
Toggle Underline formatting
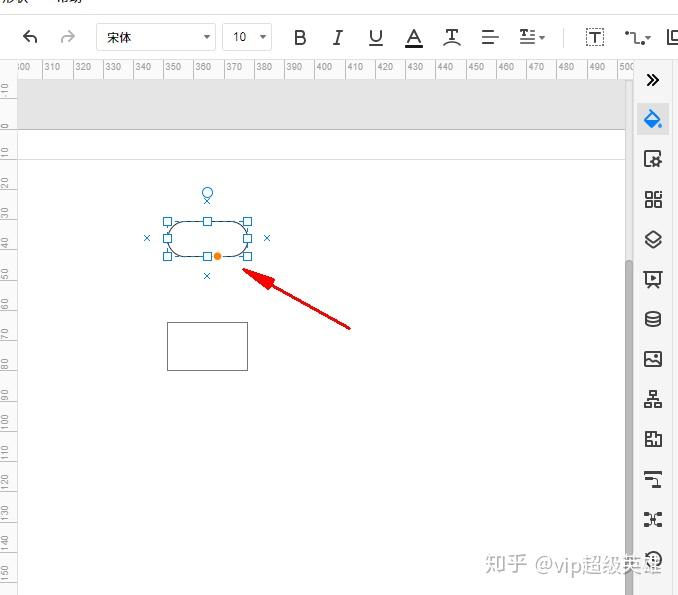[376, 38]
